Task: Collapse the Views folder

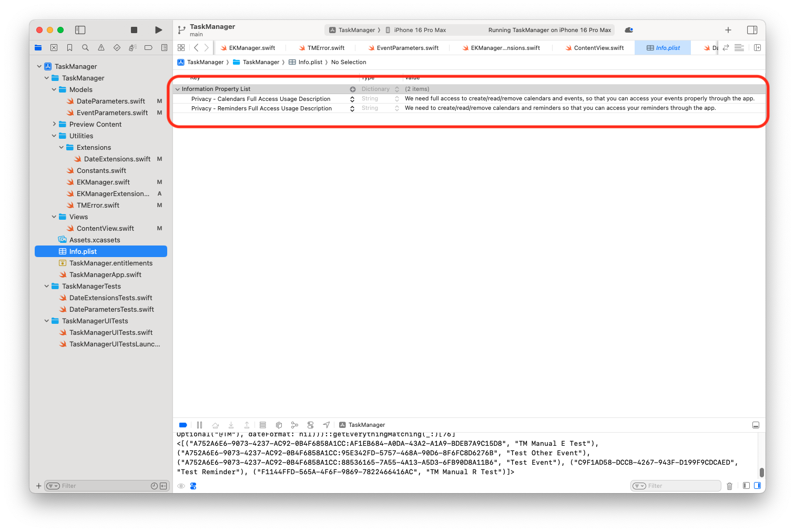Action: (54, 217)
